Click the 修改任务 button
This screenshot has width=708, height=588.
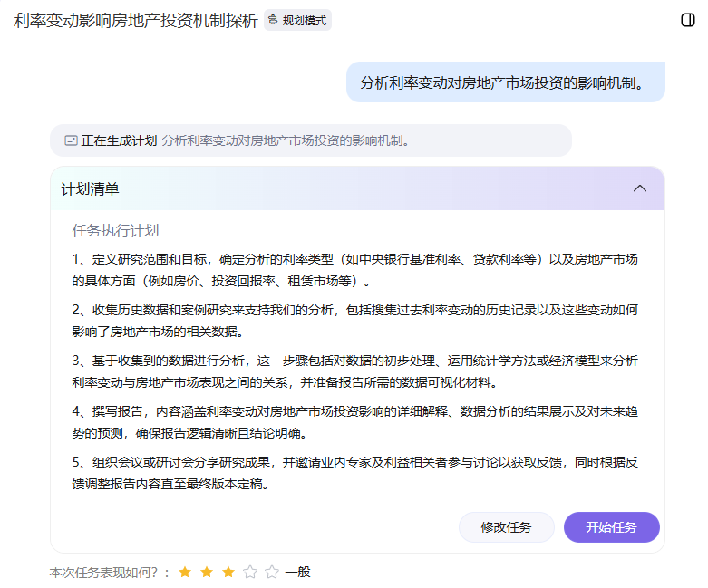click(x=506, y=527)
